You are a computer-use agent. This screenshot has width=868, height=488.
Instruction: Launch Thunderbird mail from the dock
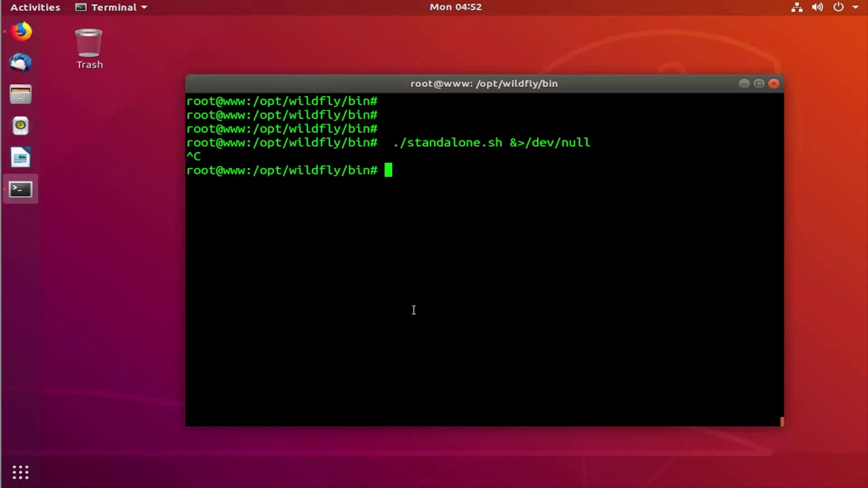20,63
